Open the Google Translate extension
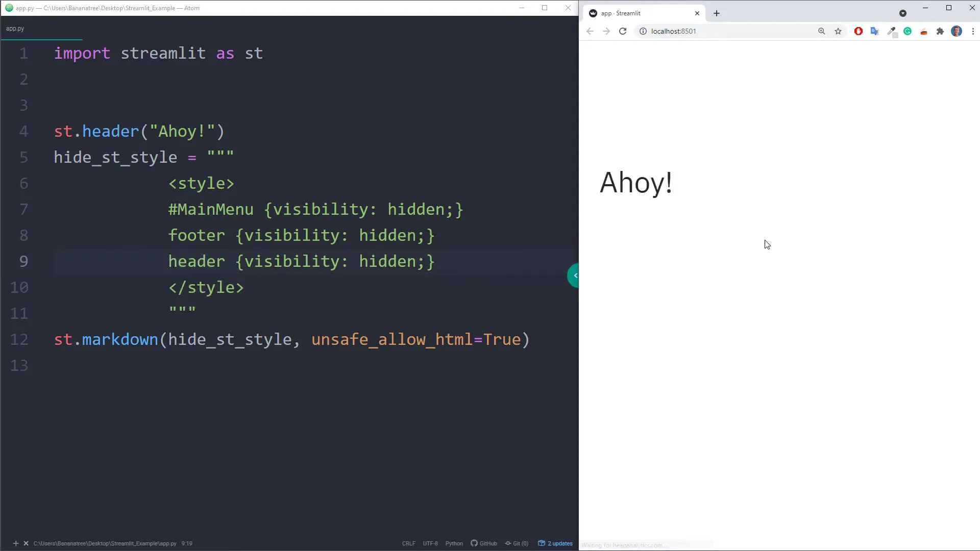This screenshot has height=551, width=980. pos(874,31)
